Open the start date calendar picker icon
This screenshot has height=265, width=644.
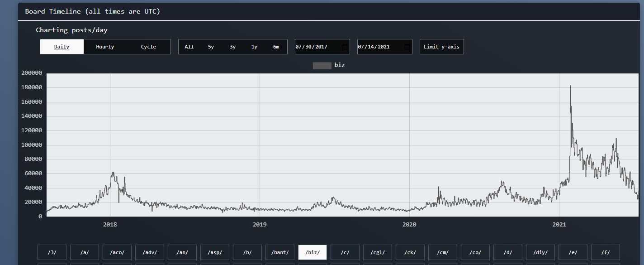345,47
